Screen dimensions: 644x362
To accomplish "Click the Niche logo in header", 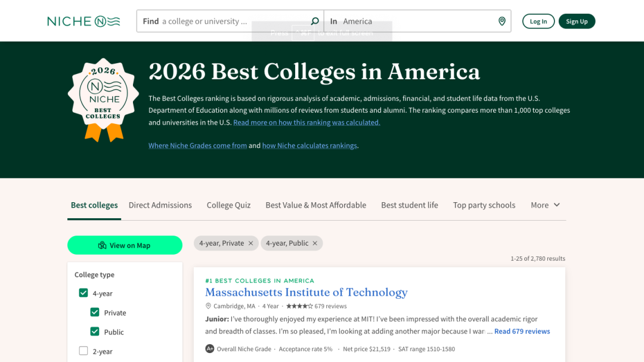I will [x=83, y=21].
